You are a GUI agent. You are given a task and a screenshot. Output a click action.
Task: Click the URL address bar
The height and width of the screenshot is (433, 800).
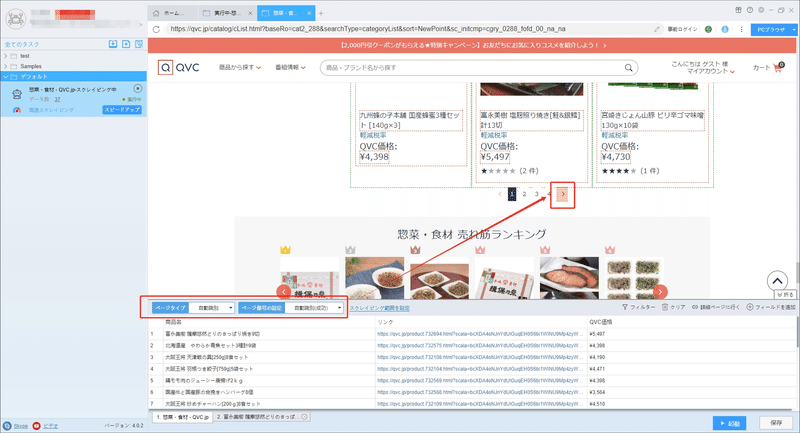[408, 29]
